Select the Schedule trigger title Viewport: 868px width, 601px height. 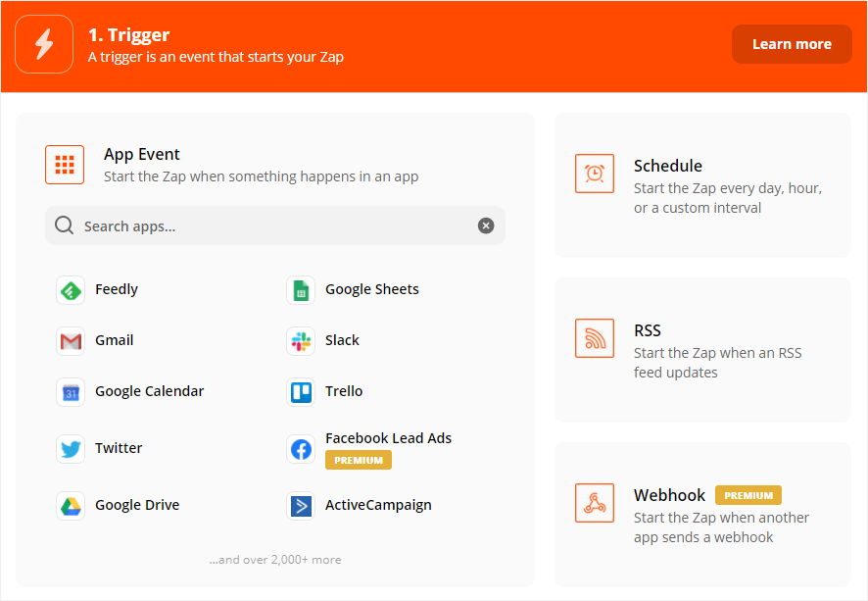(667, 166)
